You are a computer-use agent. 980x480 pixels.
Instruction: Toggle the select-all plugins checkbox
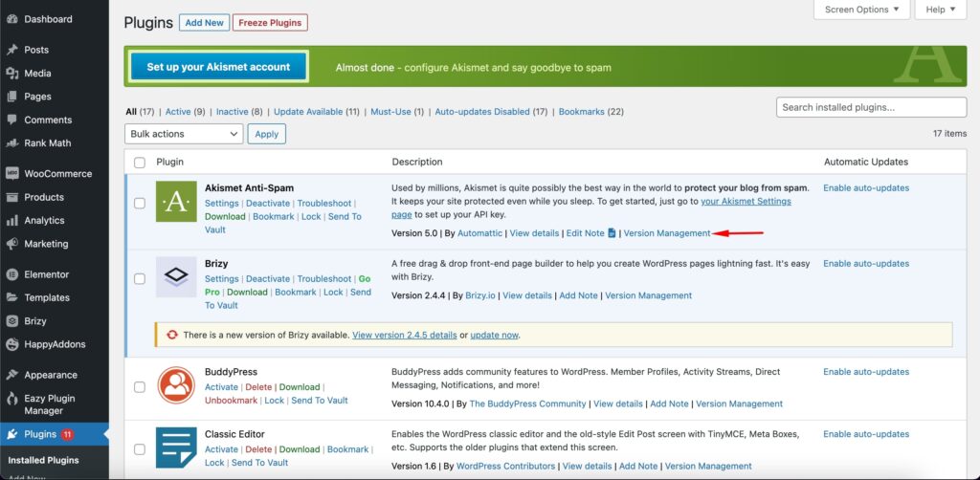[140, 163]
